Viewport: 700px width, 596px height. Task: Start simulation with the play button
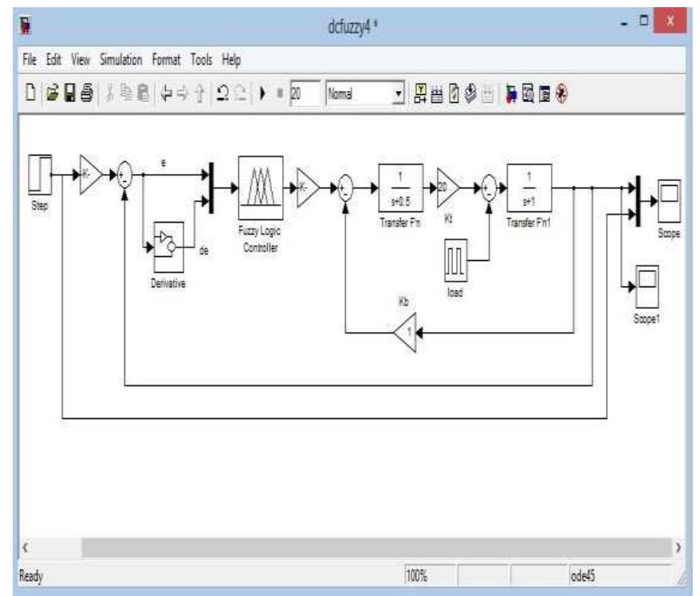(263, 93)
